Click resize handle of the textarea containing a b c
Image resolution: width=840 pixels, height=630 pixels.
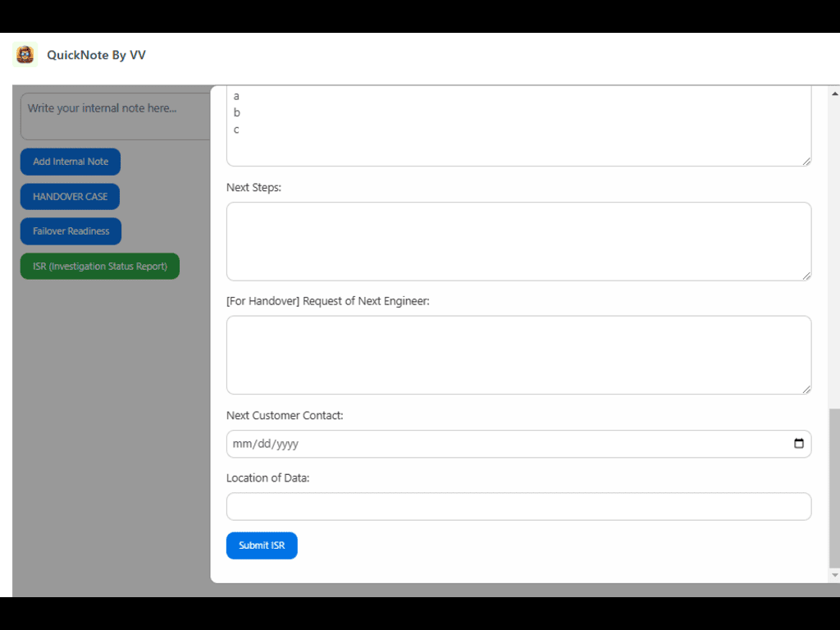806,162
